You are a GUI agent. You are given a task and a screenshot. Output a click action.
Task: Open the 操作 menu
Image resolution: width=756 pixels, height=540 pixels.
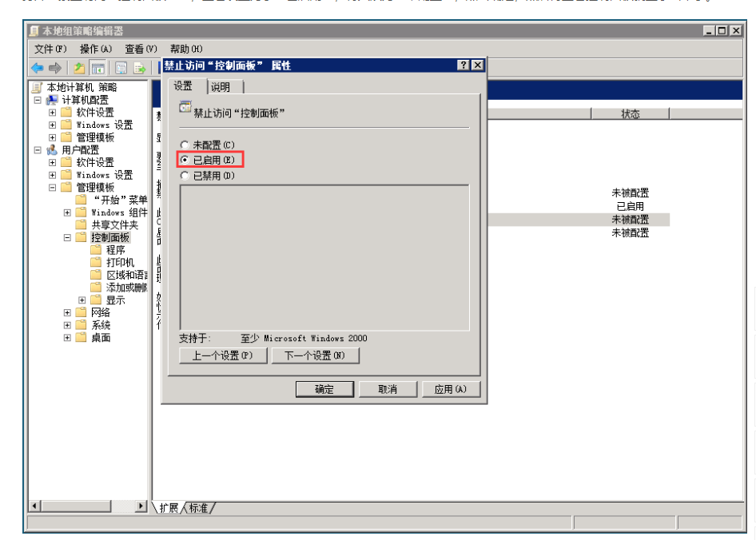[x=95, y=49]
